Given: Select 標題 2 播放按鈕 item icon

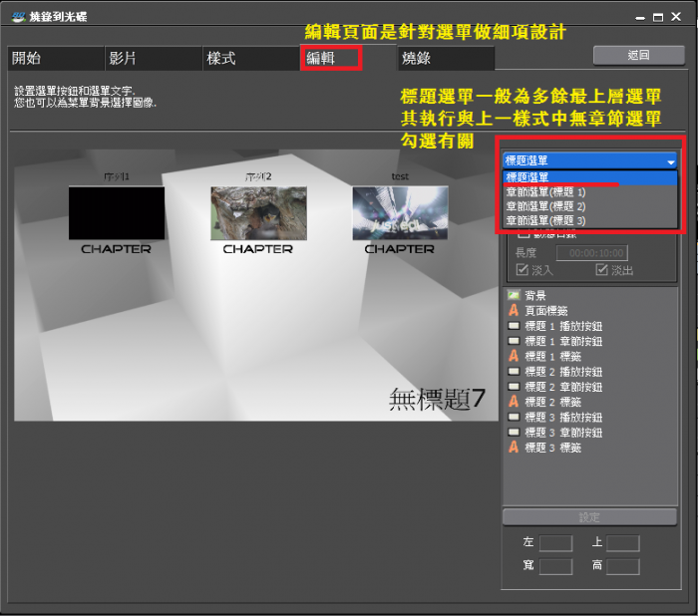Looking at the screenshot, I should tap(514, 372).
